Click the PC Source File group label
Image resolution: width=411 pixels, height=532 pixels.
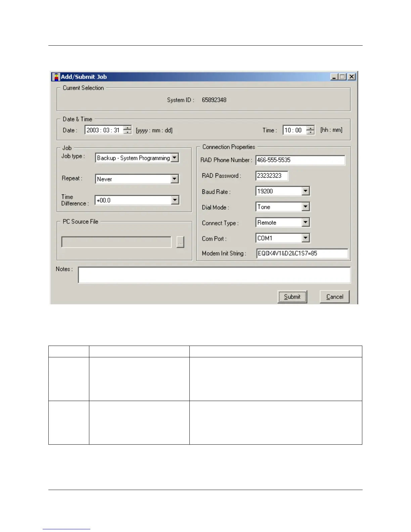80,222
